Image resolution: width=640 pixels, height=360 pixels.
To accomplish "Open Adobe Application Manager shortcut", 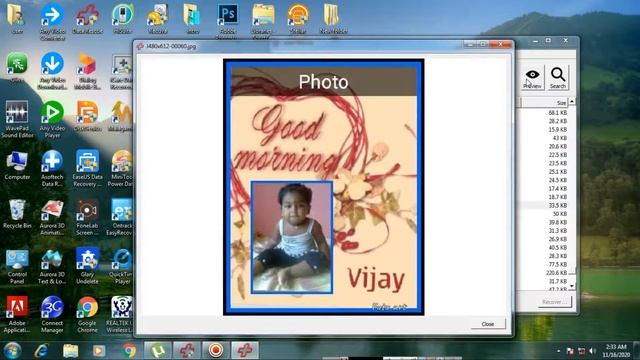I will coord(17,314).
